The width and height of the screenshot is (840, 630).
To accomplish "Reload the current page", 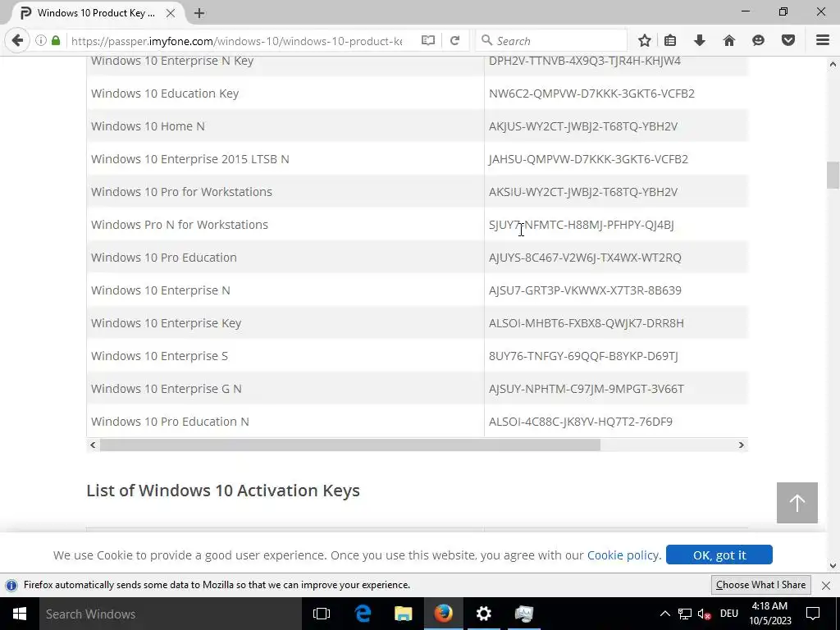I will click(454, 41).
